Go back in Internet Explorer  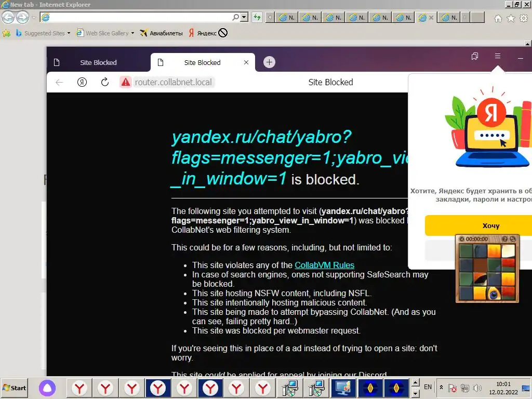(x=8, y=17)
